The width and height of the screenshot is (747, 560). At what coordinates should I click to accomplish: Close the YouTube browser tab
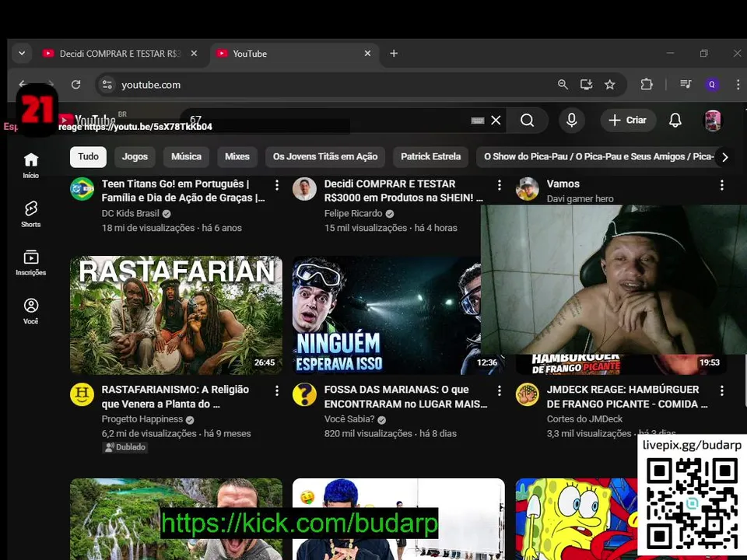click(367, 54)
